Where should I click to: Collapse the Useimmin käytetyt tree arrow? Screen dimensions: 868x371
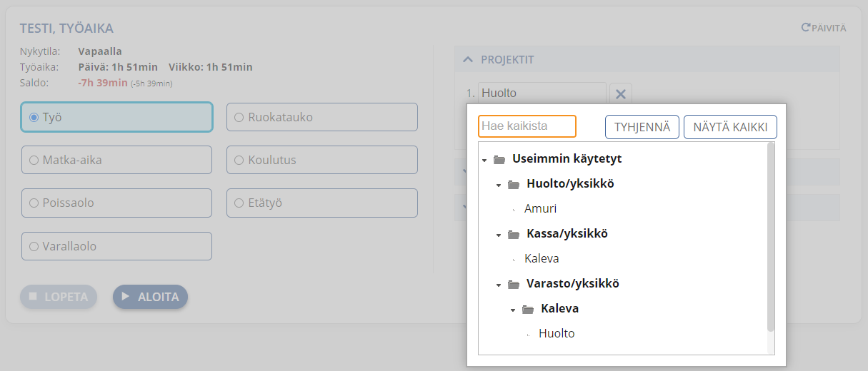click(484, 160)
